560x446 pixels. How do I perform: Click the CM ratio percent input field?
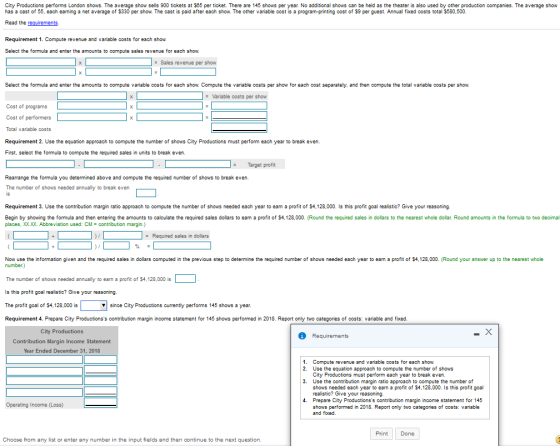116,246
